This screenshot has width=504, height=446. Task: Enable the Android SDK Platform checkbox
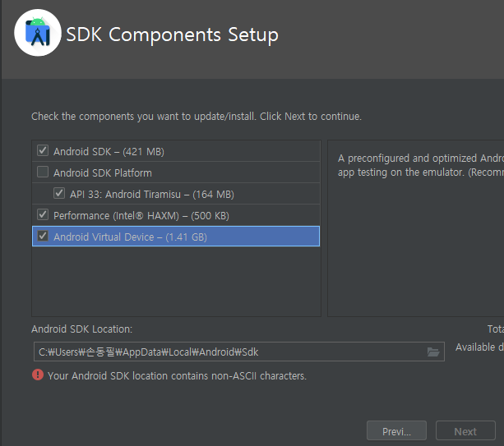43,172
